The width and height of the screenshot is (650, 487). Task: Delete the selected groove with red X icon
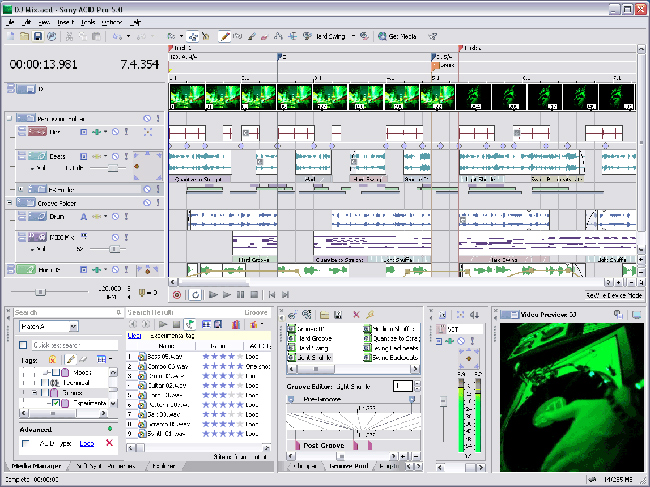click(356, 314)
